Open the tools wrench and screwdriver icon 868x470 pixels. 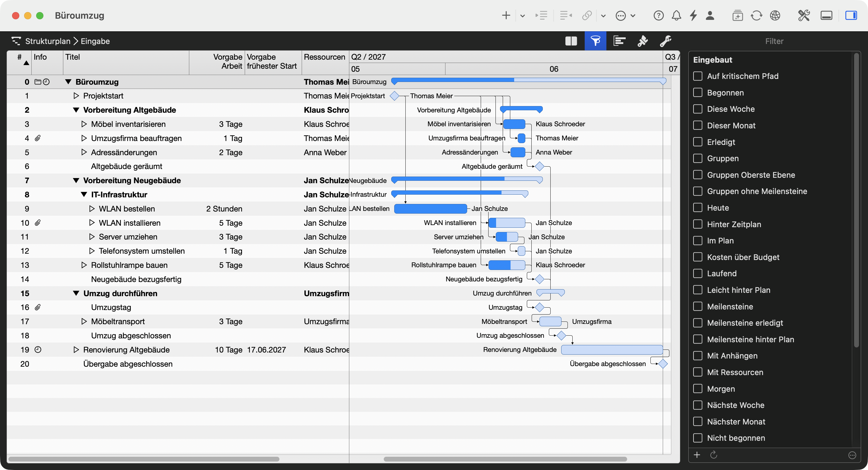pos(804,15)
